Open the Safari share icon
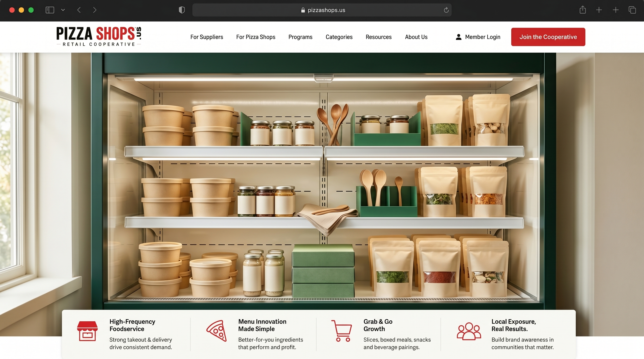644x359 pixels. tap(582, 10)
